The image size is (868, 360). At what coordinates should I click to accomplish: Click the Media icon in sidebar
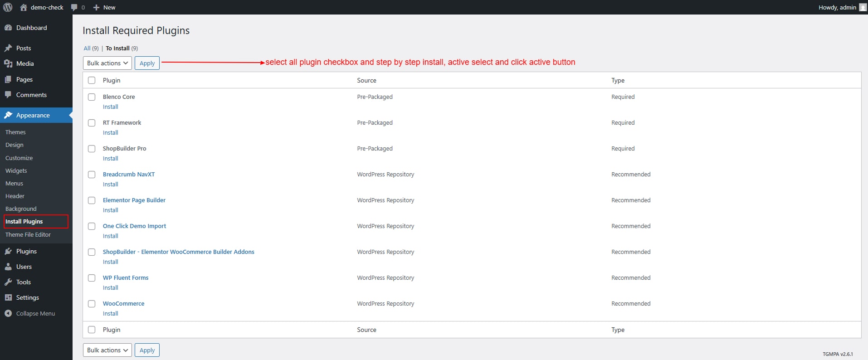tap(8, 63)
